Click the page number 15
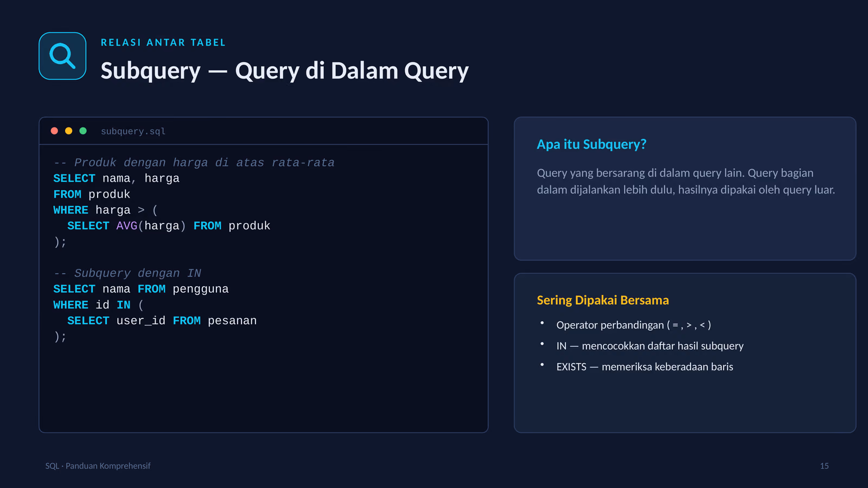Image resolution: width=868 pixels, height=488 pixels. point(824,466)
